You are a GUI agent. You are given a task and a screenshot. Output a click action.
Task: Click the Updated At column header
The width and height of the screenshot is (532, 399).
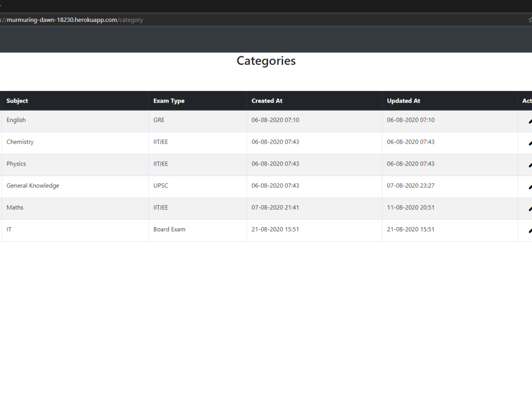(403, 101)
